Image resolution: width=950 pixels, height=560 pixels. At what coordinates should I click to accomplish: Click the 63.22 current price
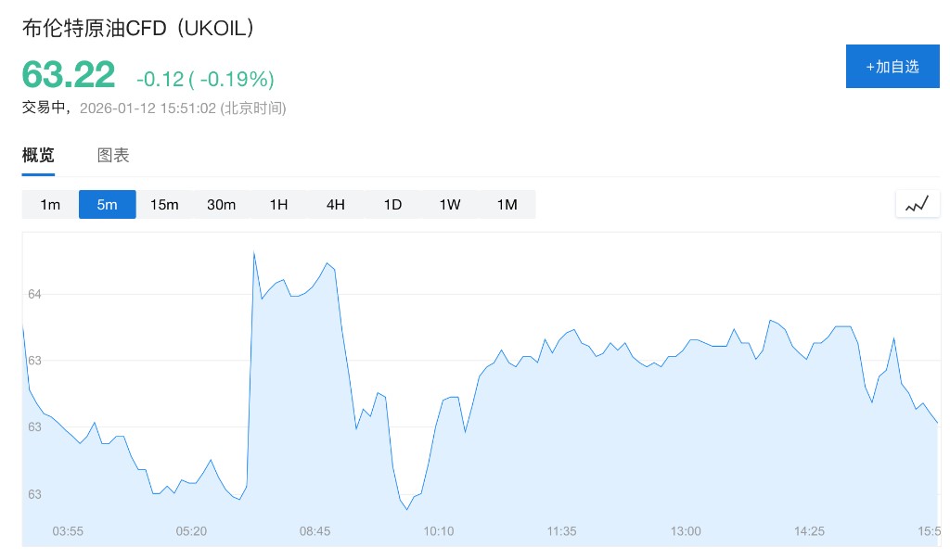[x=69, y=75]
